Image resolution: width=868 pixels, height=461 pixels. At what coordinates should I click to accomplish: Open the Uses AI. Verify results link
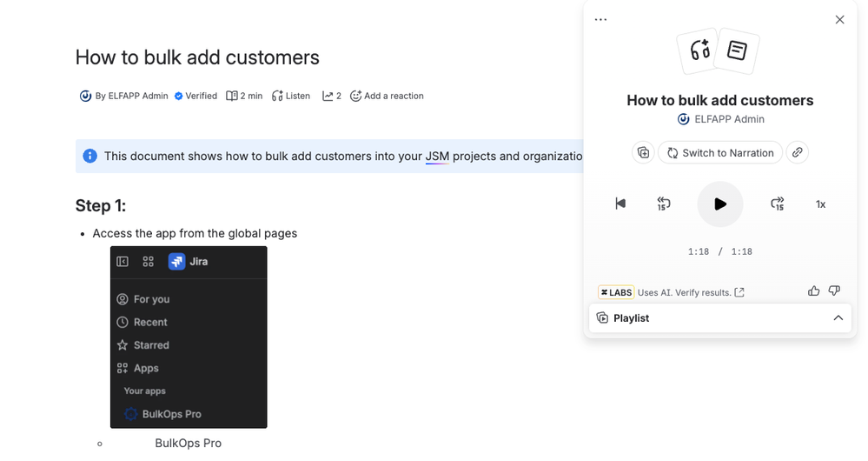coord(691,292)
